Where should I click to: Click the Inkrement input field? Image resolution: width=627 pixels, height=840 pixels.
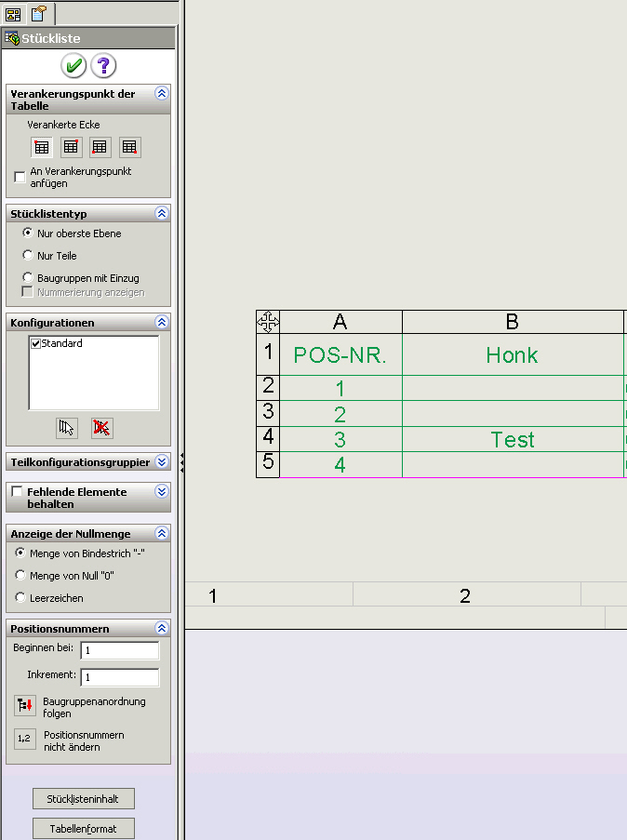point(120,677)
